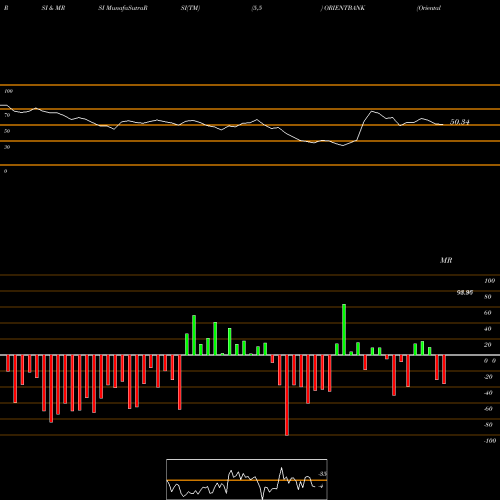Click the 'SI & MR' header text
Viewport: 500px width, 500px height.
click(x=53, y=8)
